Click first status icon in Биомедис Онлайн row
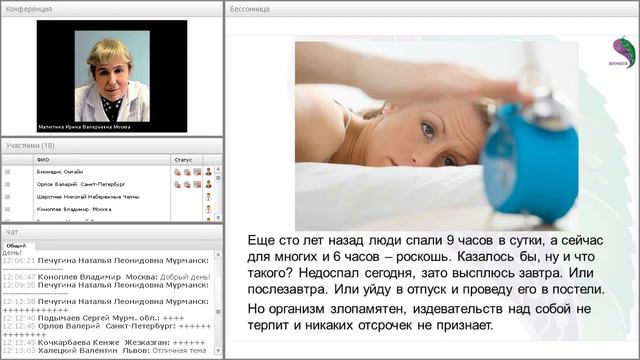640x360 pixels. click(x=178, y=172)
